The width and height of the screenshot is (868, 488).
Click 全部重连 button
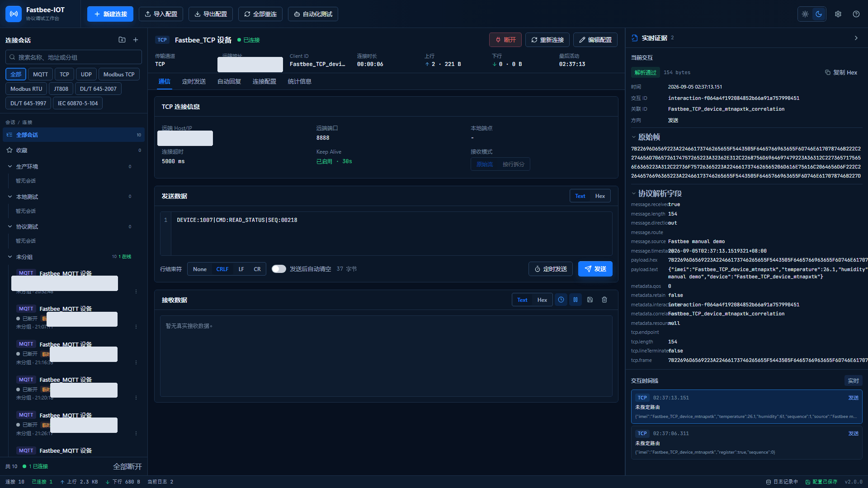260,14
